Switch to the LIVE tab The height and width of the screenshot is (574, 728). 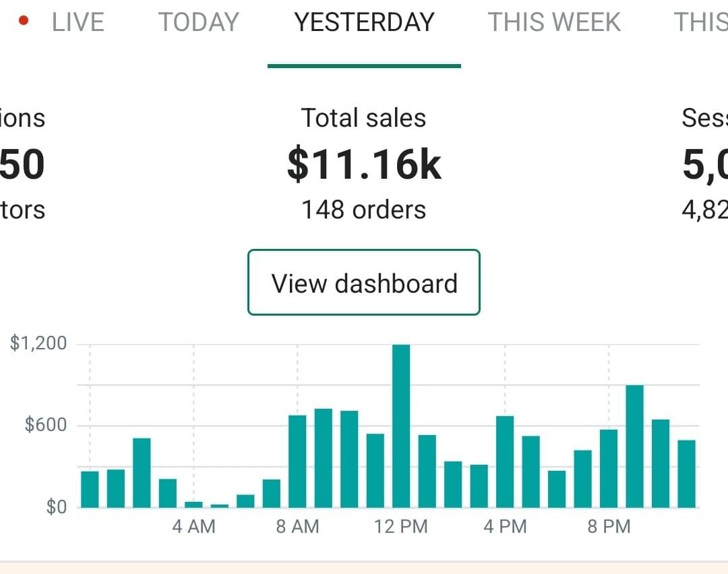click(x=78, y=22)
